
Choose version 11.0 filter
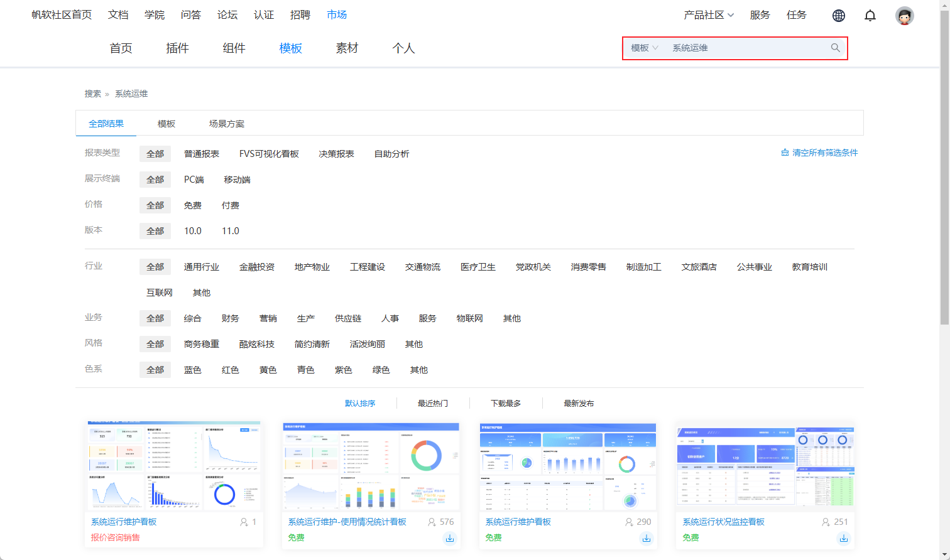230,231
